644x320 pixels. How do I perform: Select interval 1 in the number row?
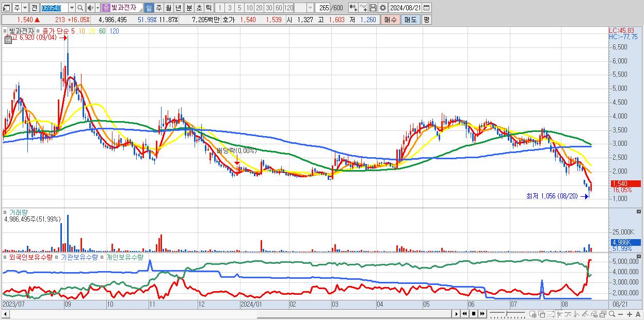tap(219, 8)
